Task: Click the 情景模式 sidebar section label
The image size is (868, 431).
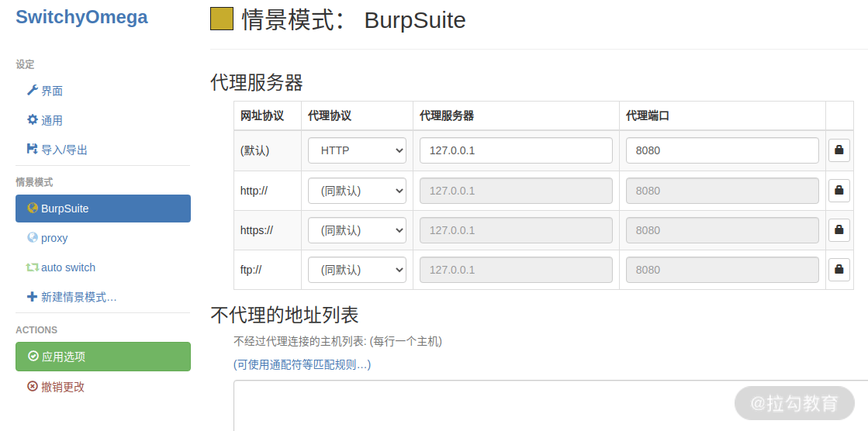Action: click(34, 182)
